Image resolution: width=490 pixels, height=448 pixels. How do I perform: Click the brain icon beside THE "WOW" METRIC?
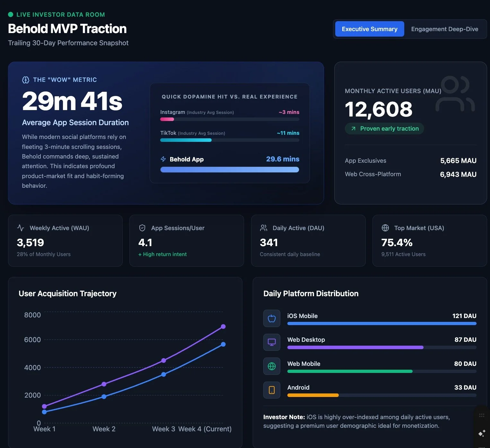pos(26,80)
